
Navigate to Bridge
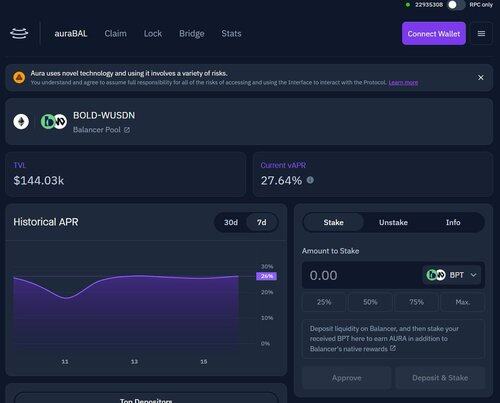pyautogui.click(x=192, y=33)
